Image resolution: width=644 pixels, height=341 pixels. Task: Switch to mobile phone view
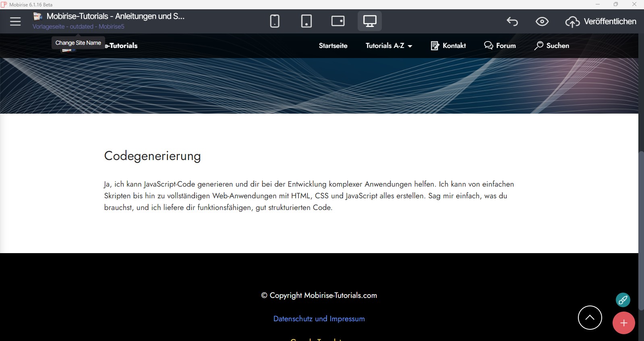tap(275, 21)
